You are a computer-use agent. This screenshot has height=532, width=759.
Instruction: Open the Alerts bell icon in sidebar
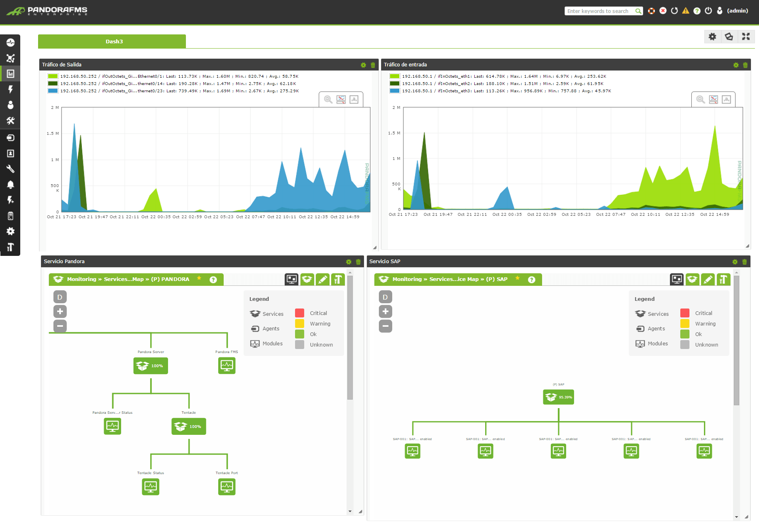pos(10,184)
